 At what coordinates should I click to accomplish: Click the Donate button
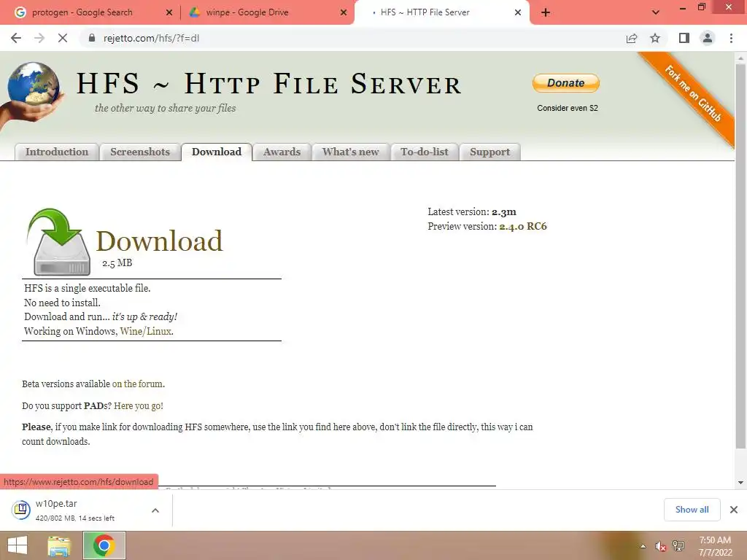click(565, 83)
